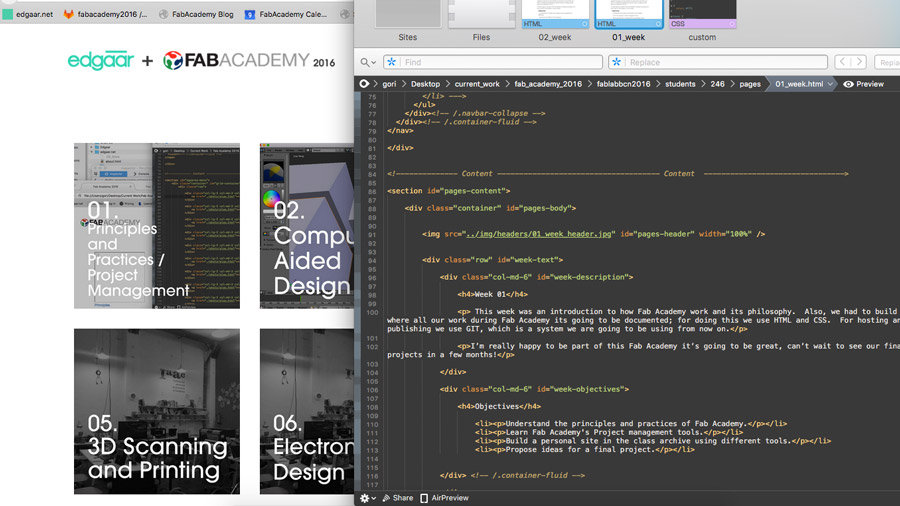Select students in the path bar
The image size is (900, 506).
(680, 84)
